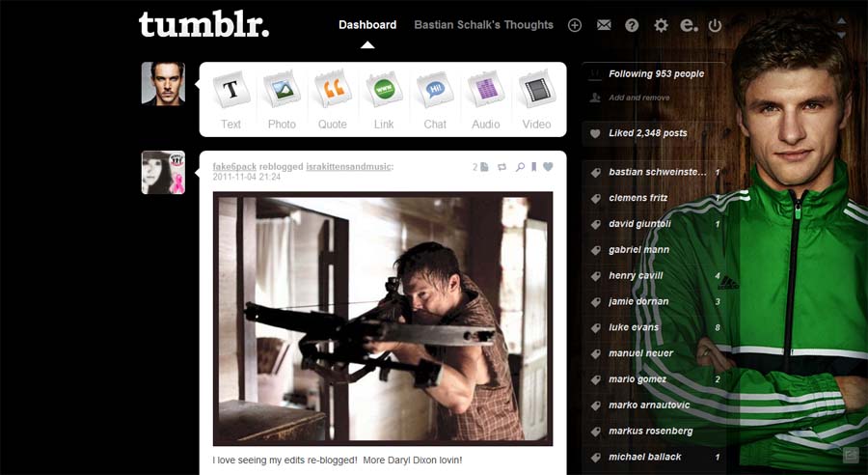The height and width of the screenshot is (475, 868).
Task: Open the crossbow photo in the post
Action: (383, 319)
